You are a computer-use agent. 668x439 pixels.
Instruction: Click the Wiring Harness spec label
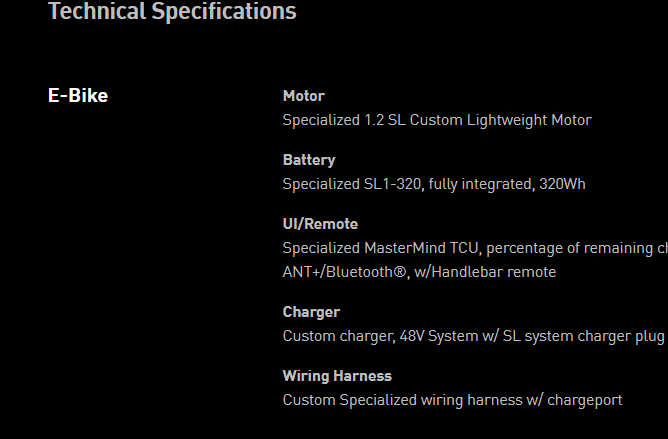[x=337, y=376]
